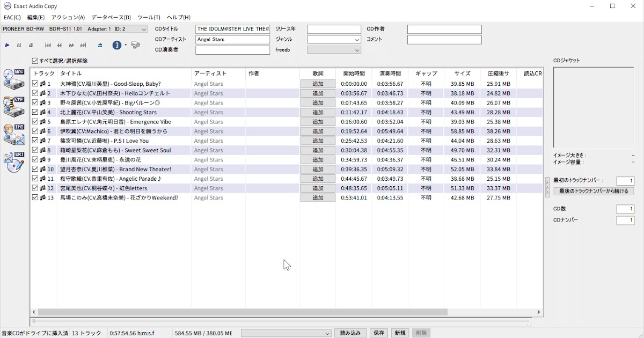Open dropdown arrow beside number 3 icon

coord(126,46)
